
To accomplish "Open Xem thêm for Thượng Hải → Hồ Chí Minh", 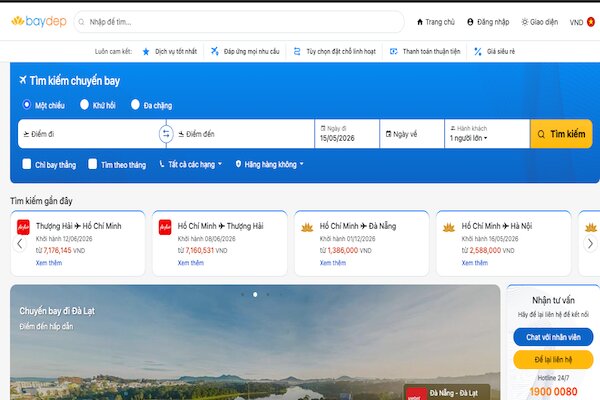I will pos(49,263).
